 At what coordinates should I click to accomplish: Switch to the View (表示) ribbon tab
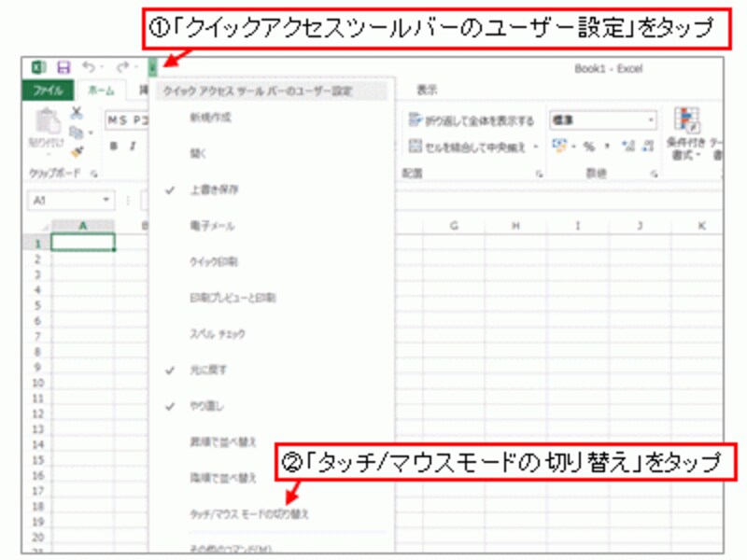(428, 90)
